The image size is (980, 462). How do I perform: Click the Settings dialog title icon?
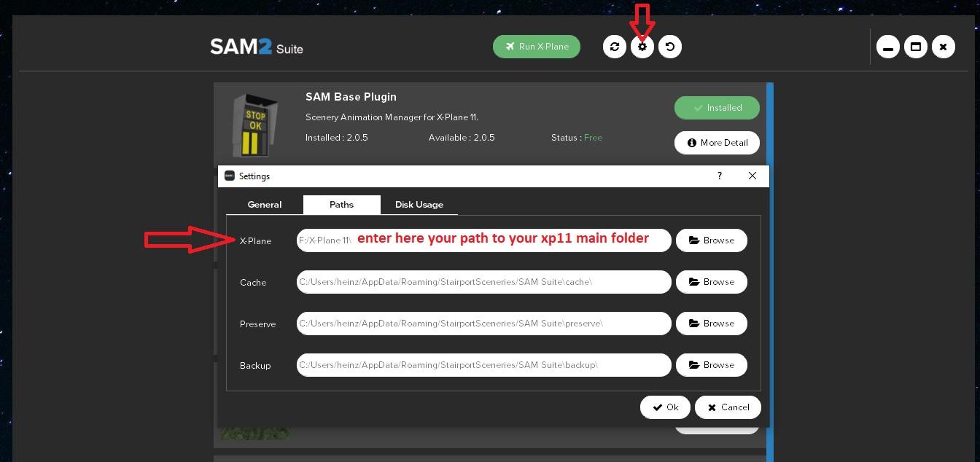click(230, 176)
